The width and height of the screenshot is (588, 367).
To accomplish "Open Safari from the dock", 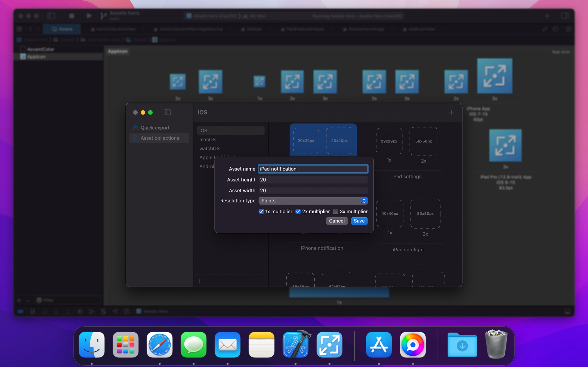I will tap(160, 345).
